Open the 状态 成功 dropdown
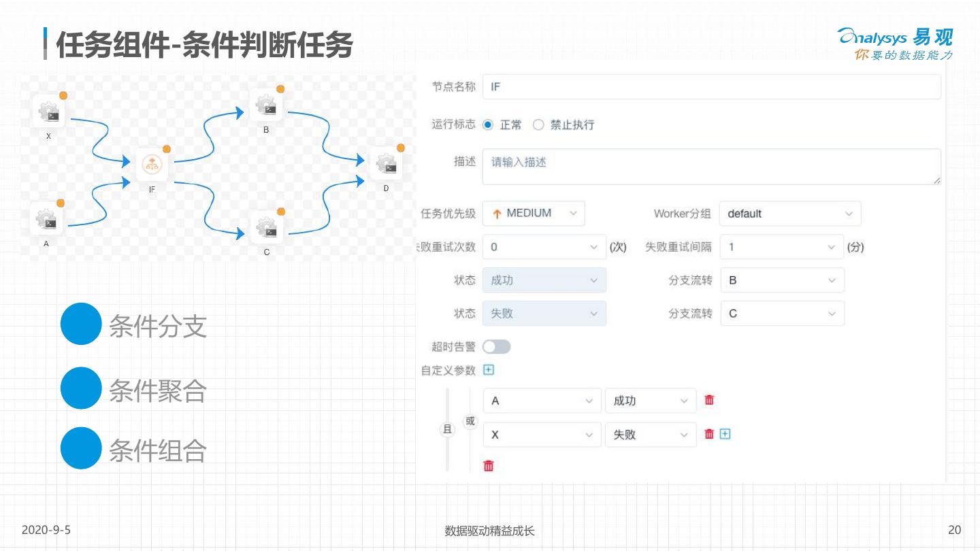The height and width of the screenshot is (551, 980). pos(544,280)
